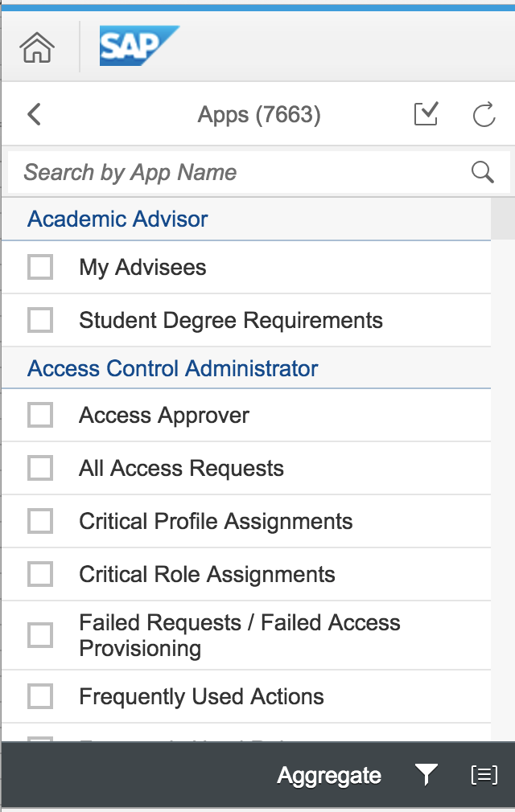This screenshot has width=515, height=812.
Task: Click the Aggregate button
Action: tap(329, 775)
